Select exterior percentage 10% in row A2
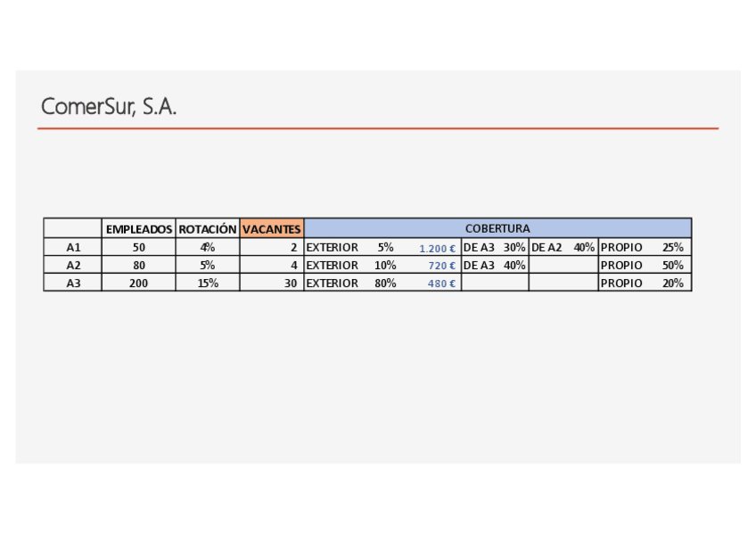The height and width of the screenshot is (534, 756). click(385, 265)
